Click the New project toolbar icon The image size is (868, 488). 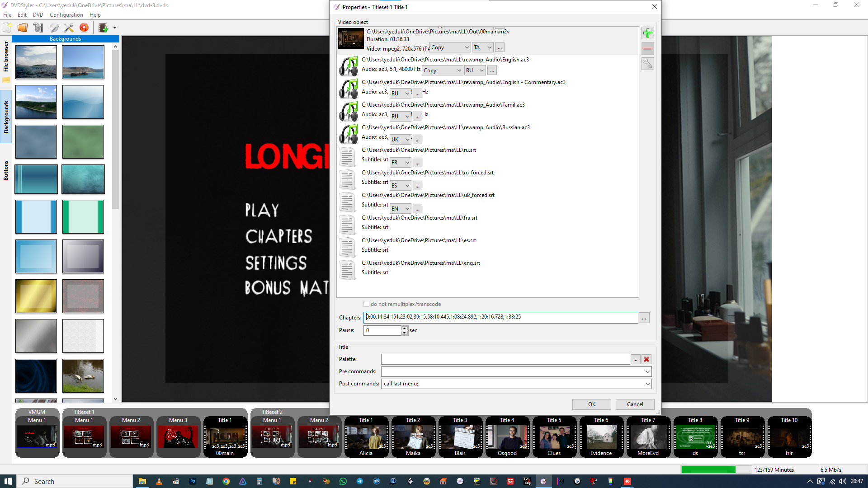pos(8,28)
